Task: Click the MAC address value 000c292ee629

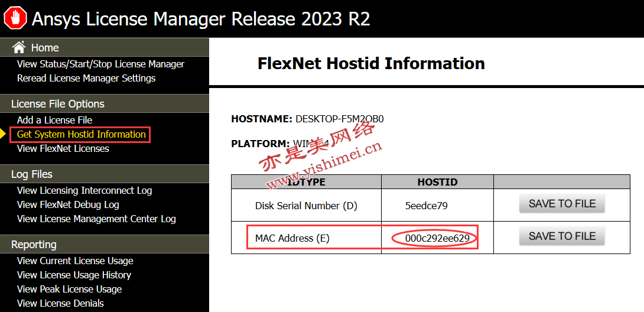Action: click(437, 238)
